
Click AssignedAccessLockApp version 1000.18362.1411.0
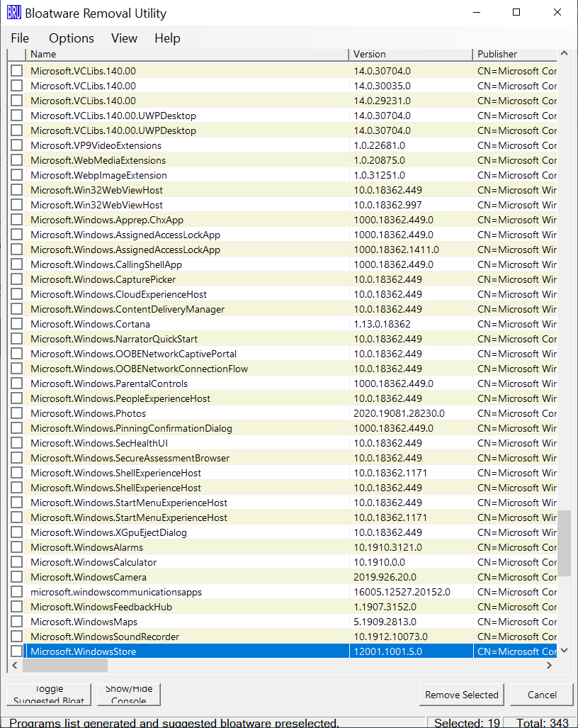(396, 250)
